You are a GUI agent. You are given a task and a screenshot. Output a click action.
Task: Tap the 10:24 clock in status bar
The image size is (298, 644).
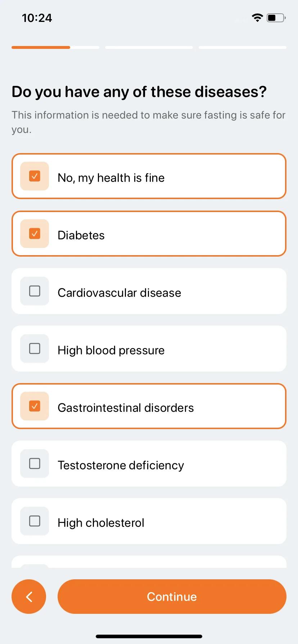click(x=37, y=18)
